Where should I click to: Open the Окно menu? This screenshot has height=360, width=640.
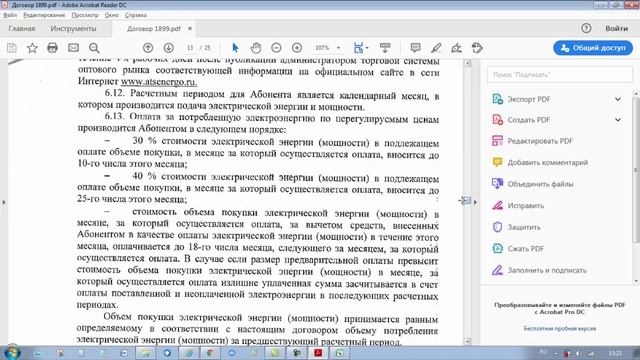[111, 15]
